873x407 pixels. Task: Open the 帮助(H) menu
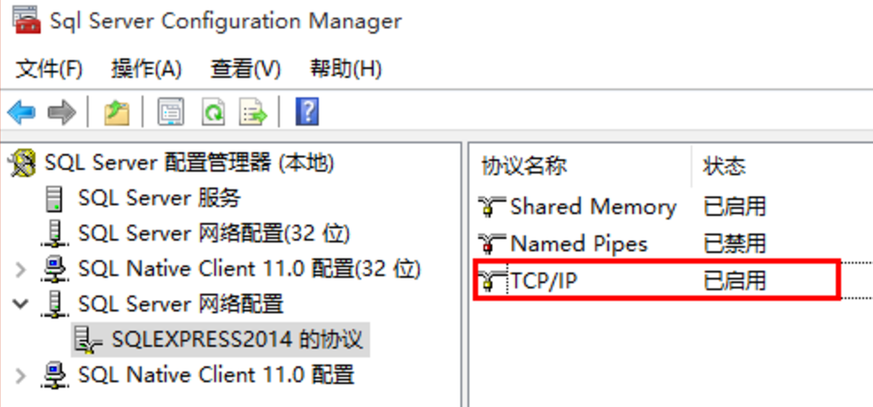point(346,70)
